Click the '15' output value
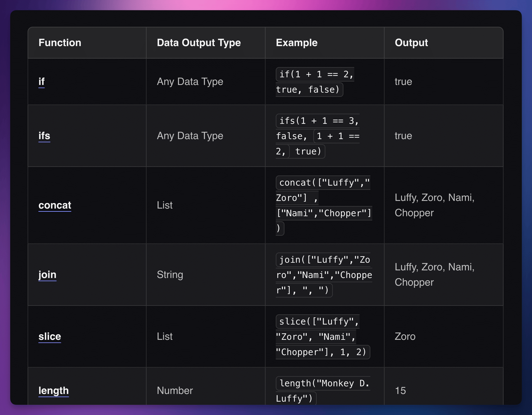Screen dimensions: 532x415 point(400,390)
